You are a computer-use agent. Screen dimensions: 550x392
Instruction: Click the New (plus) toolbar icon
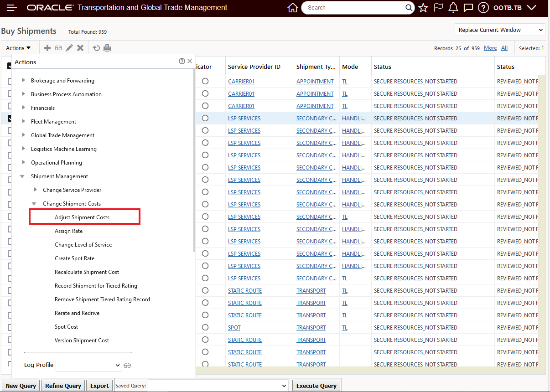(x=47, y=48)
